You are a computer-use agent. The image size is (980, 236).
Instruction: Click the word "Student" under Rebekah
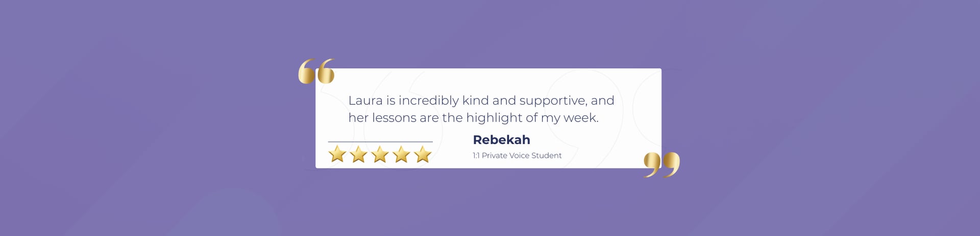coord(546,156)
